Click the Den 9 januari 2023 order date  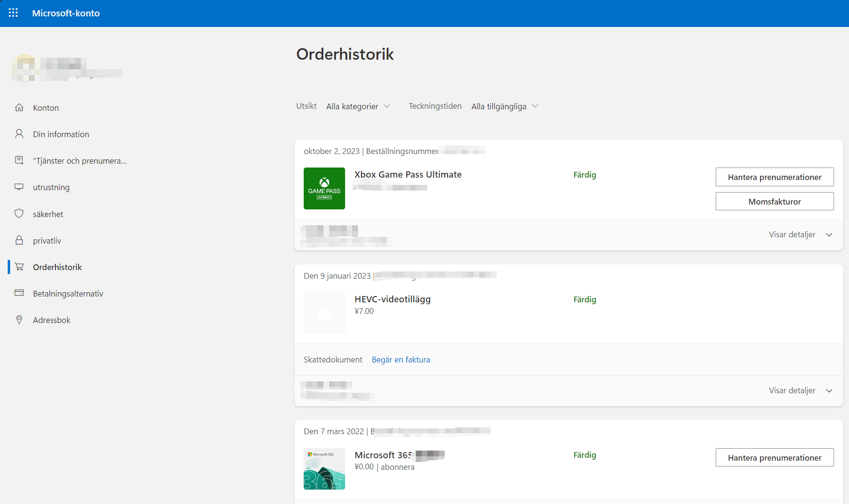(337, 276)
